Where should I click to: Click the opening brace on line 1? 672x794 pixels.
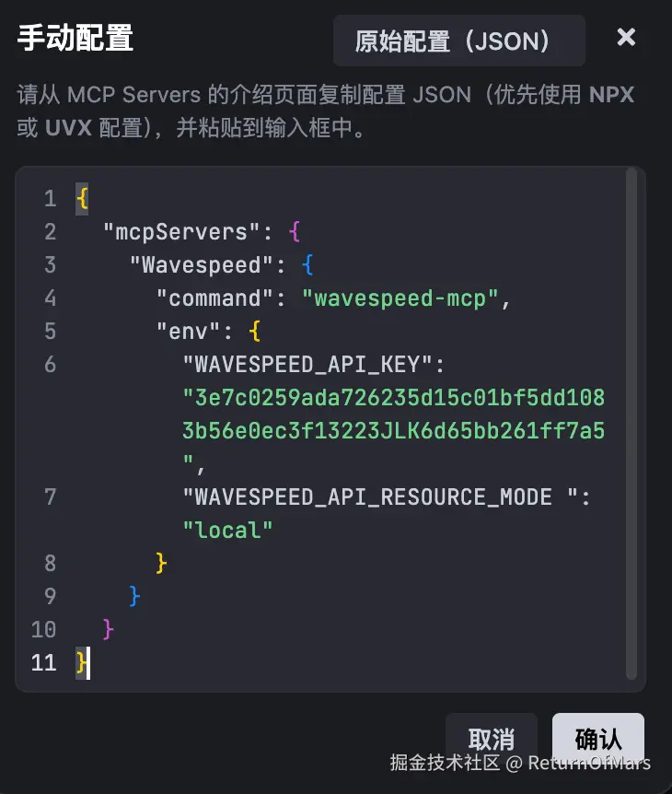(82, 199)
